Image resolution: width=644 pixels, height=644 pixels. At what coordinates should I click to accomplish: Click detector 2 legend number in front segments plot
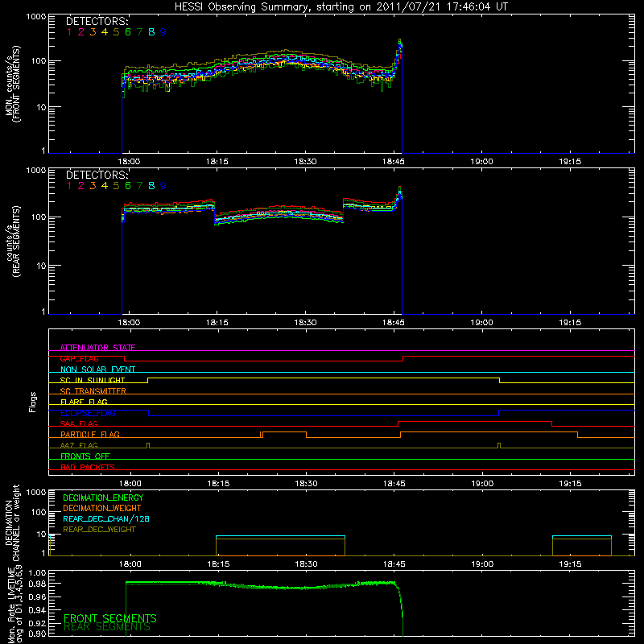click(81, 32)
